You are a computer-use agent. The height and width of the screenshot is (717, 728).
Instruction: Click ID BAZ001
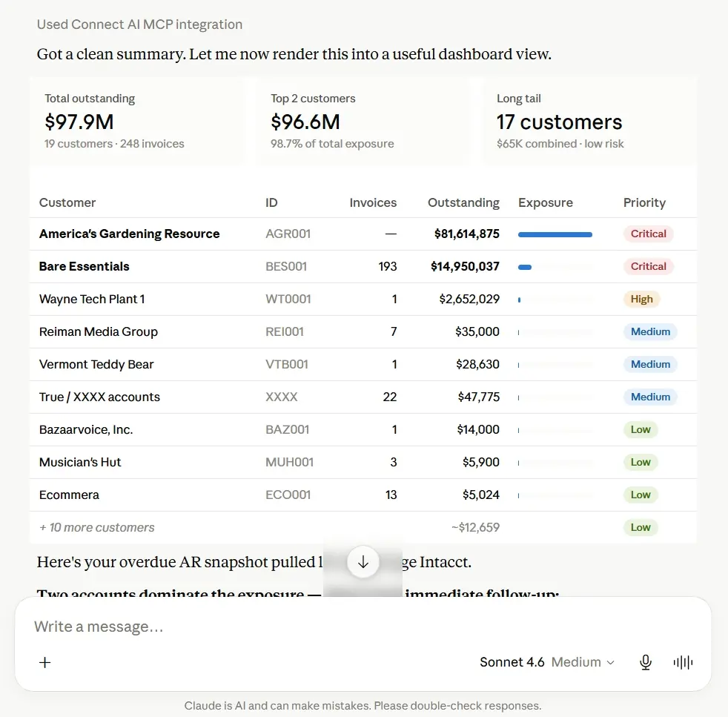pos(287,429)
